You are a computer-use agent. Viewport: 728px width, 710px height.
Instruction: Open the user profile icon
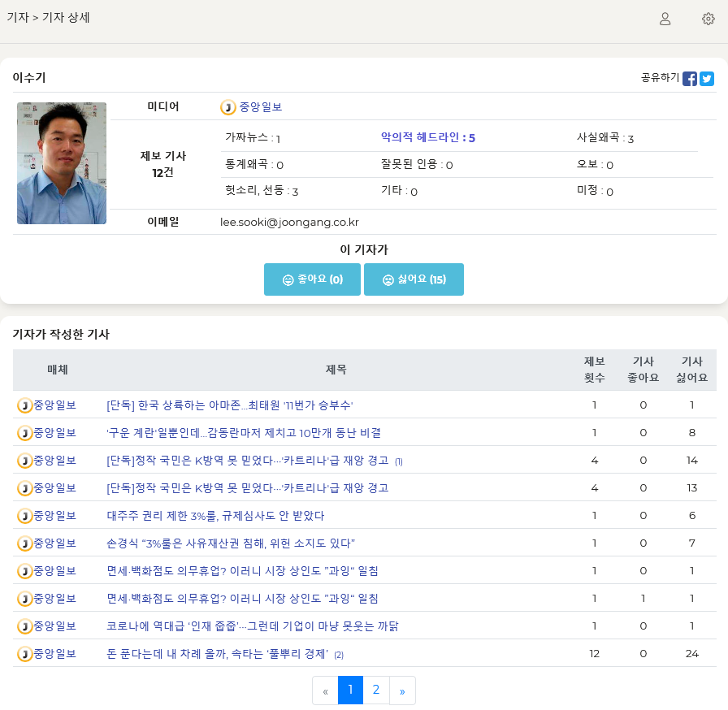click(665, 19)
